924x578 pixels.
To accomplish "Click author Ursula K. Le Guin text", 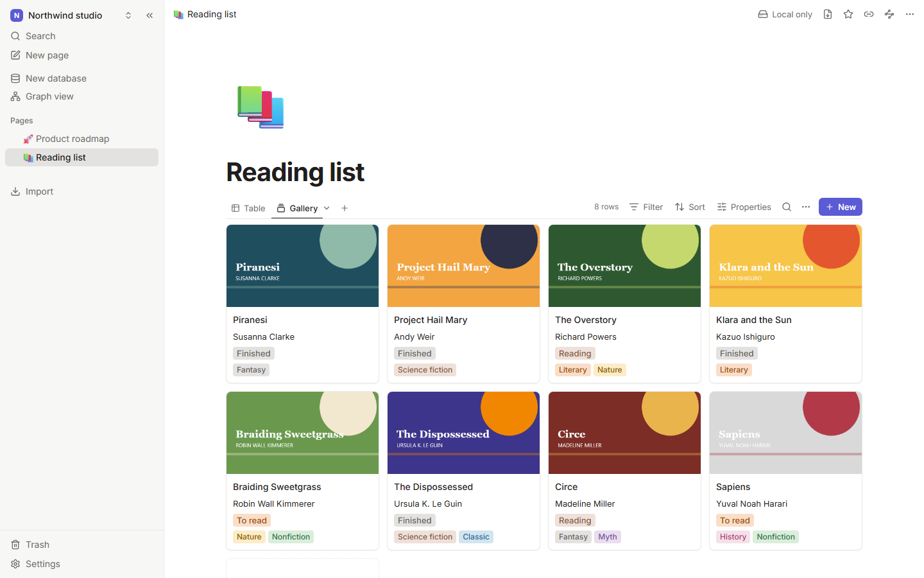I will tap(428, 504).
